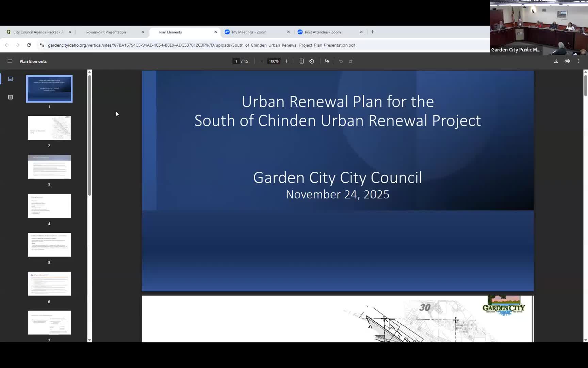The image size is (588, 368).
Task: Undo the last annotation
Action: tap(341, 61)
